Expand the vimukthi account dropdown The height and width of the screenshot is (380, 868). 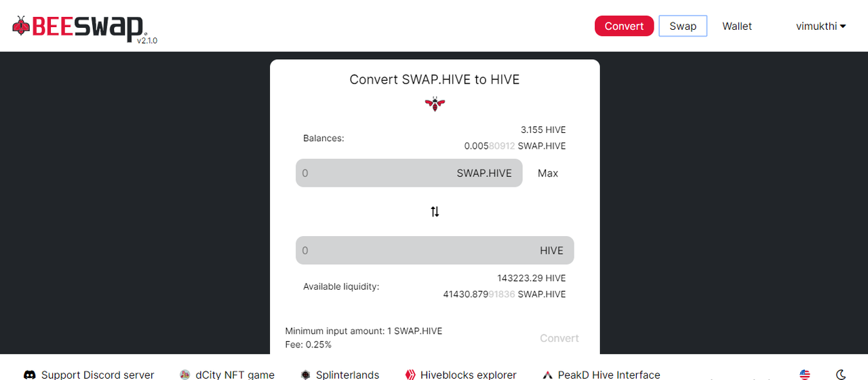click(x=821, y=26)
